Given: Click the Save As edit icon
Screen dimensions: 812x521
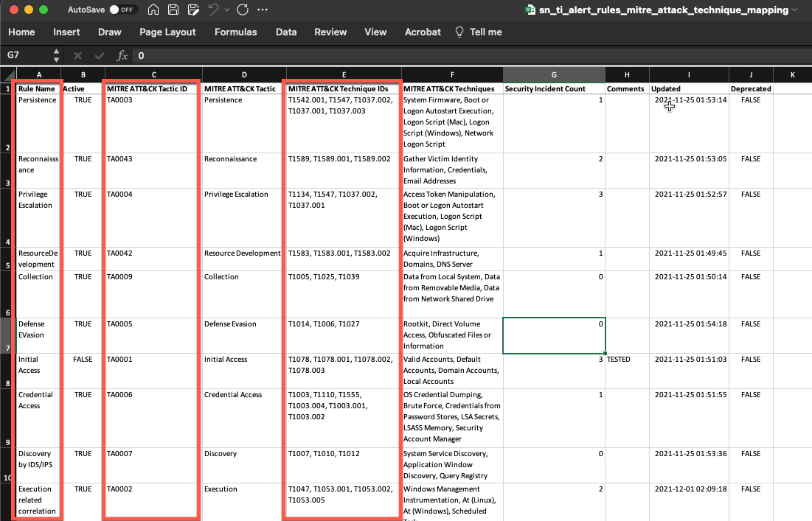Looking at the screenshot, I should (194, 10).
